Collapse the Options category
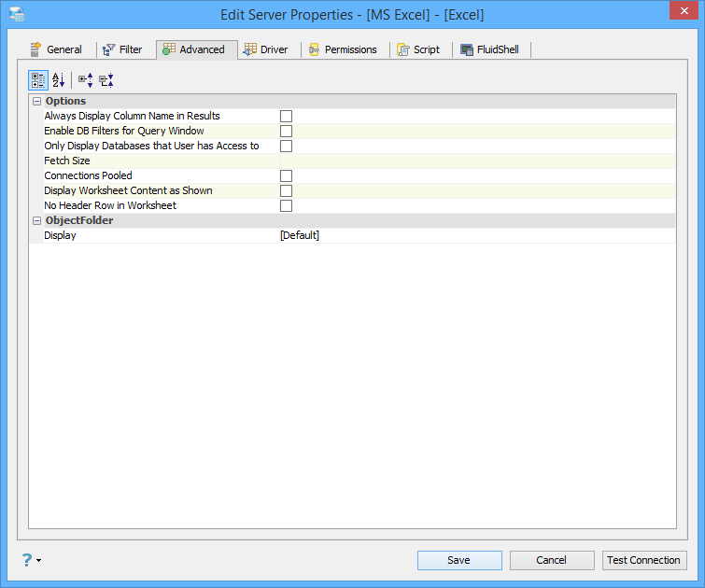Viewport: 705px width, 588px height. tap(36, 101)
